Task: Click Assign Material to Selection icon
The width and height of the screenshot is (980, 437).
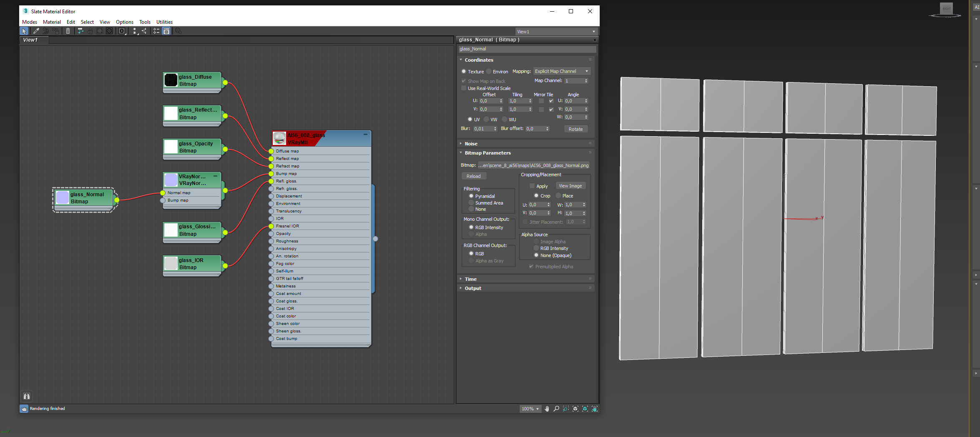Action: [55, 31]
